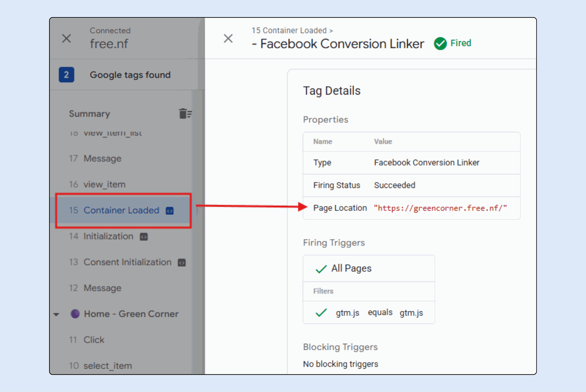Screen dimensions: 586x392
Task: Click the code icon beside Consent Initialization
Action: (182, 263)
